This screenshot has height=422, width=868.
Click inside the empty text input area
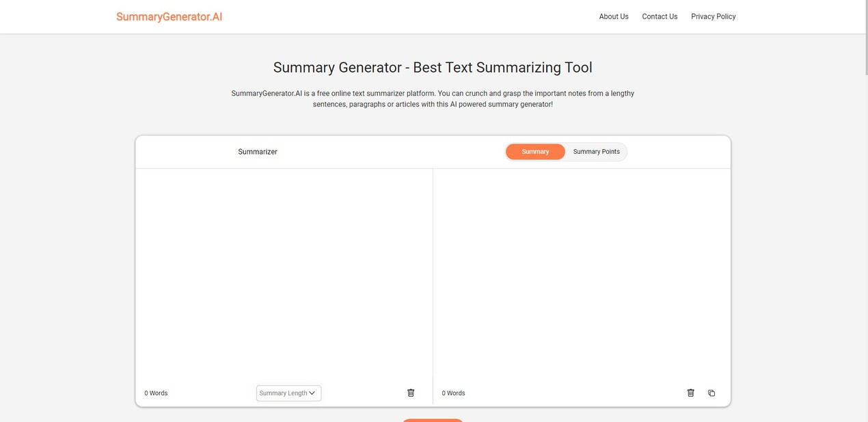[284, 274]
